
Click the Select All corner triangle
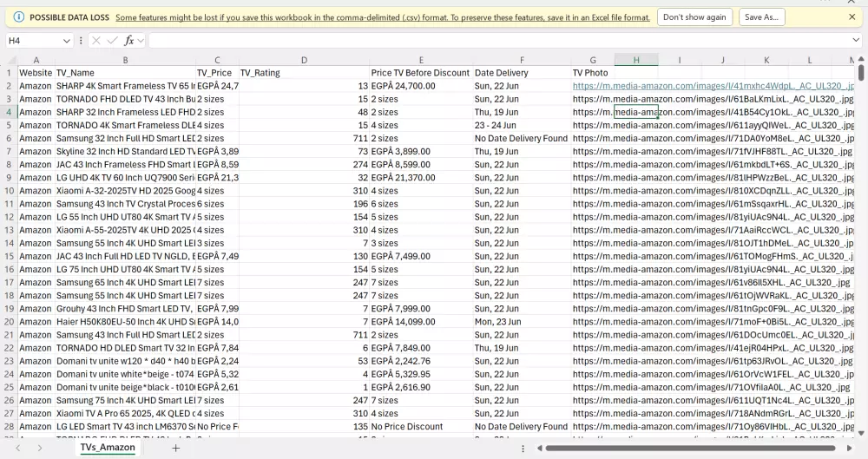11,60
